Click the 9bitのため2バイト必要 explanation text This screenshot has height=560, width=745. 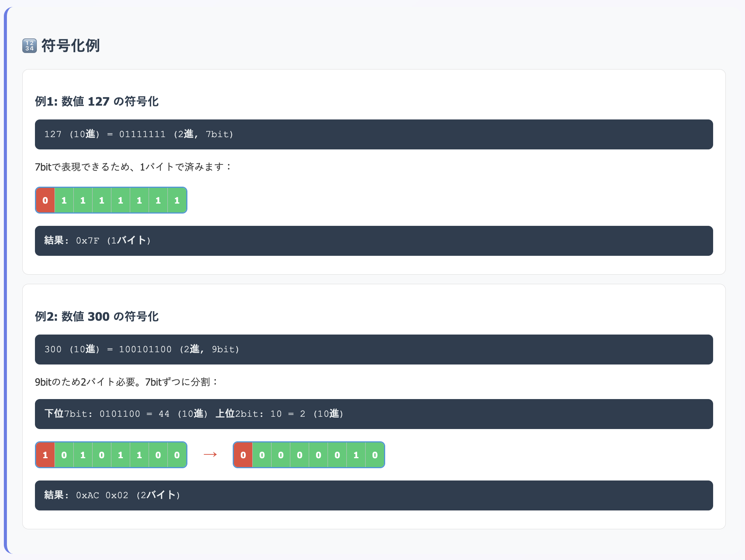coord(127,382)
